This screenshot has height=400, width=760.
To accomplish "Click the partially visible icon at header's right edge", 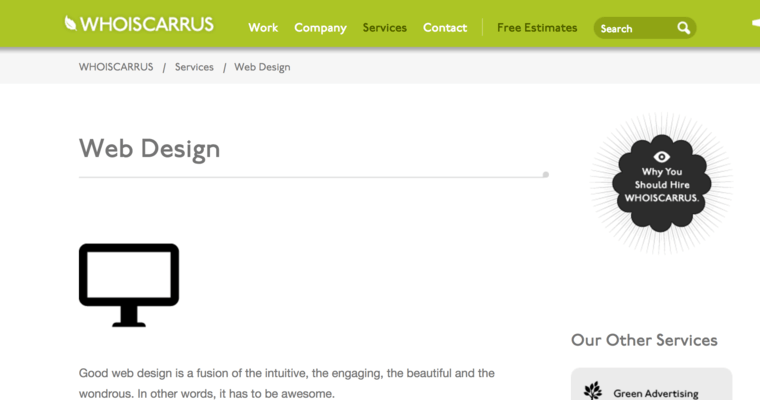I will click(755, 22).
